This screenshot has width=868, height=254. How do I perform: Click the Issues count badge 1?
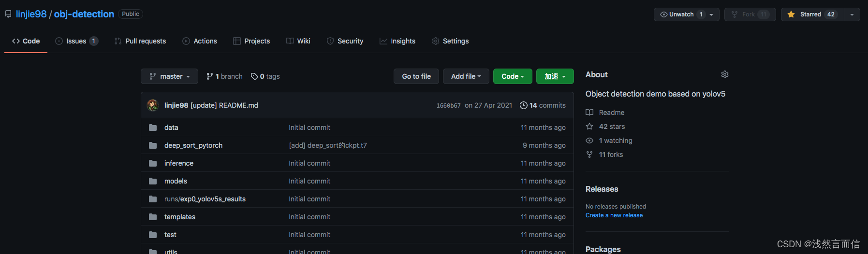(94, 41)
